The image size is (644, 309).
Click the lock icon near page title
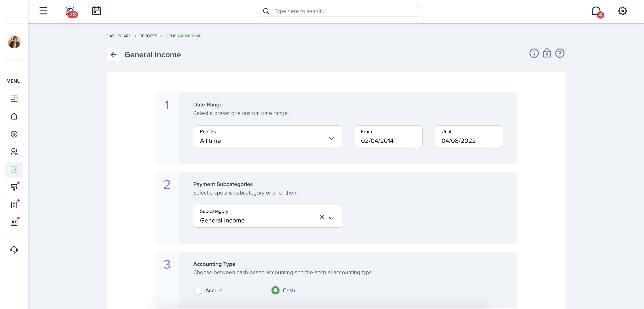[547, 53]
